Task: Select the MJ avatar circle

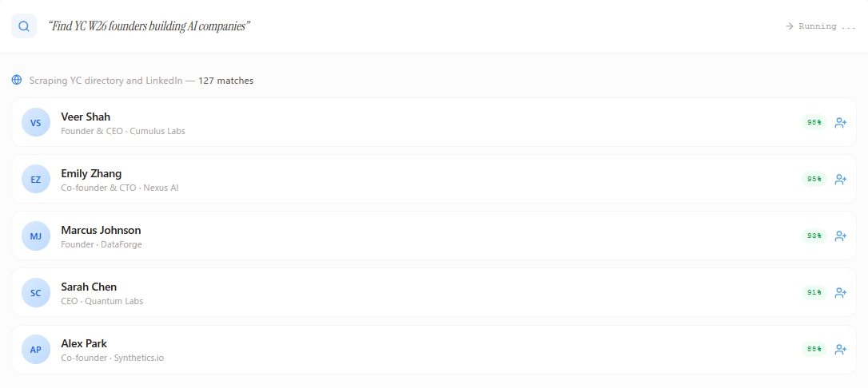Action: (36, 236)
